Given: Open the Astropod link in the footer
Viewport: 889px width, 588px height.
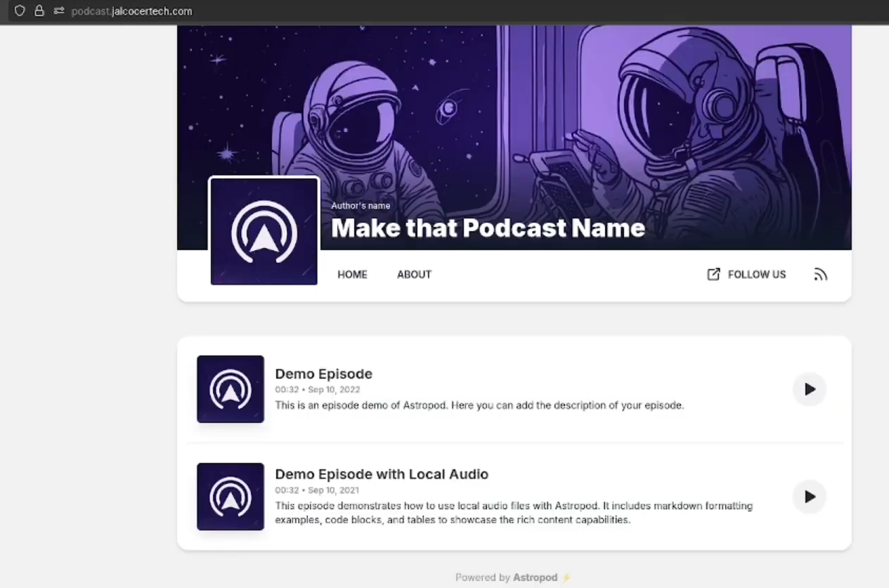Looking at the screenshot, I should tap(535, 577).
